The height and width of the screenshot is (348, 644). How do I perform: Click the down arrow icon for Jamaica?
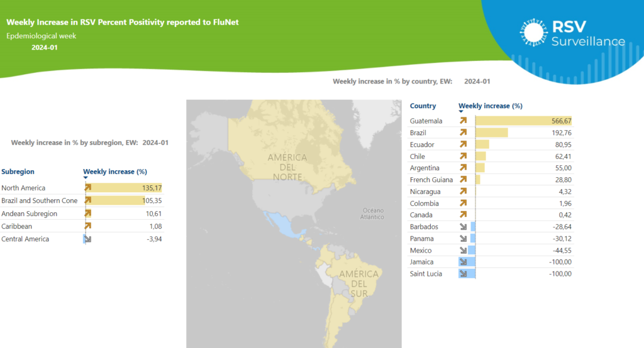point(464,262)
